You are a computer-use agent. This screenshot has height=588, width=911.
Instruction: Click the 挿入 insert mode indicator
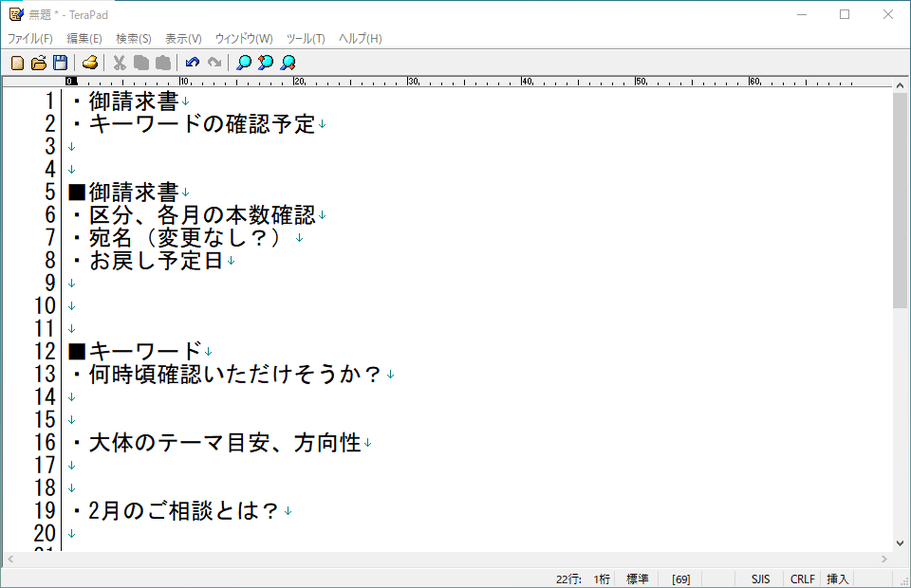(838, 579)
